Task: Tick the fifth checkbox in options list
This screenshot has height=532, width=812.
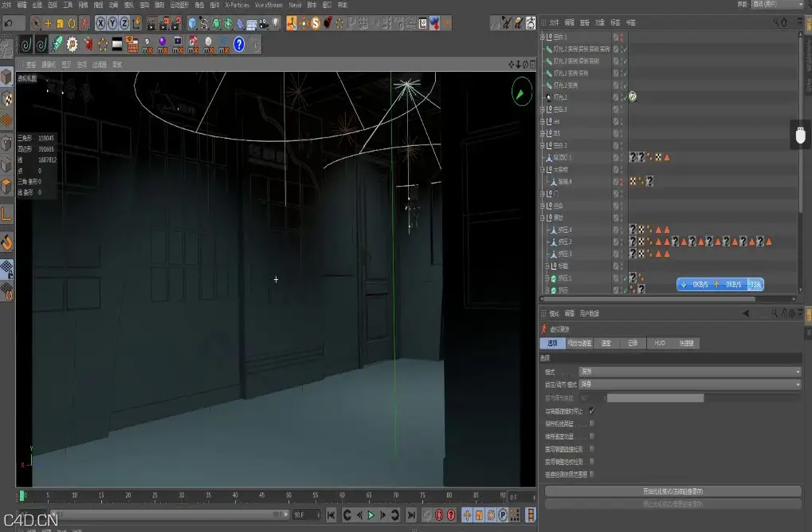Action: [x=591, y=462]
